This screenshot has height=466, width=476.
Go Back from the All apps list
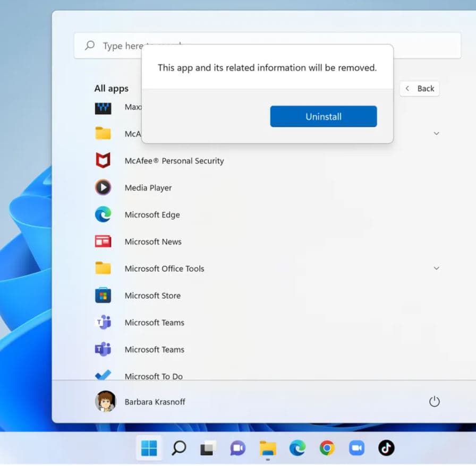click(420, 89)
